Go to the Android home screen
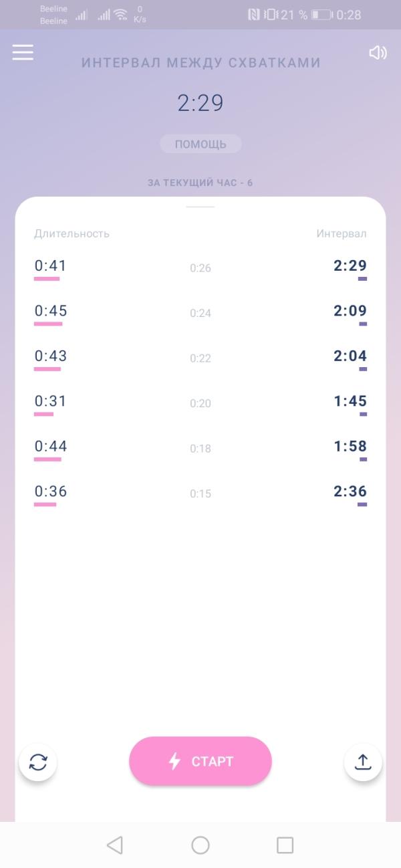The height and width of the screenshot is (868, 401). [200, 845]
